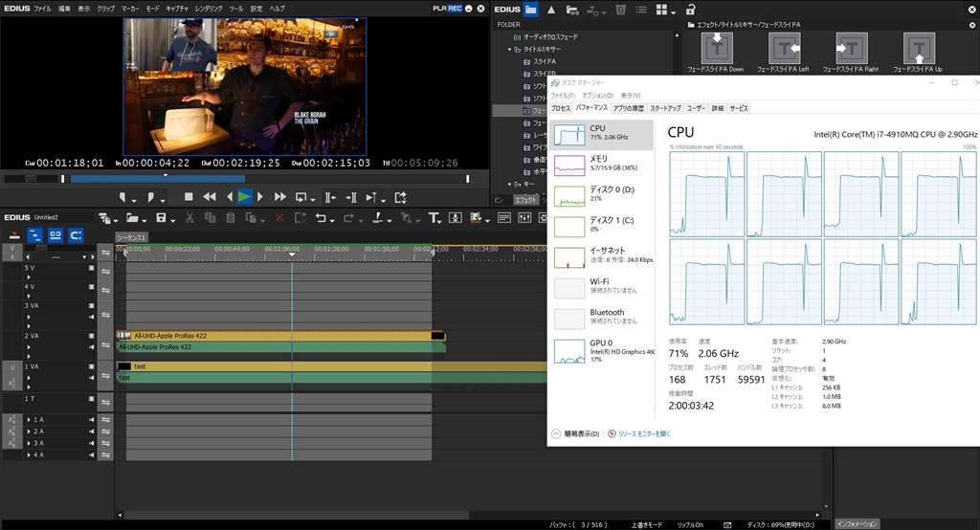
Task: Click the リソース モニターを開く link
Action: click(643, 433)
